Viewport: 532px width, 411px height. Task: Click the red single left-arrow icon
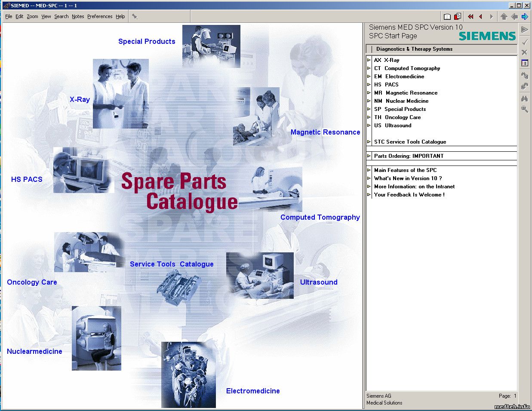pyautogui.click(x=480, y=17)
